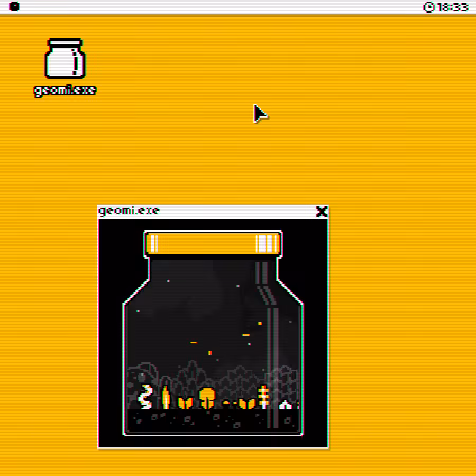Tap the V-shaped sprout beside the striped stalk
Viewport: 476px width, 476px height.
[247, 404]
